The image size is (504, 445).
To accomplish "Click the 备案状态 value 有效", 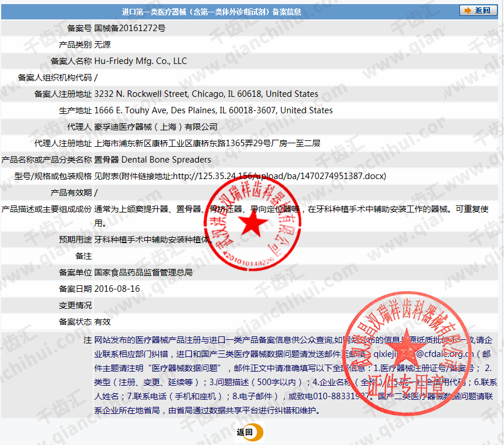I will [x=103, y=322].
